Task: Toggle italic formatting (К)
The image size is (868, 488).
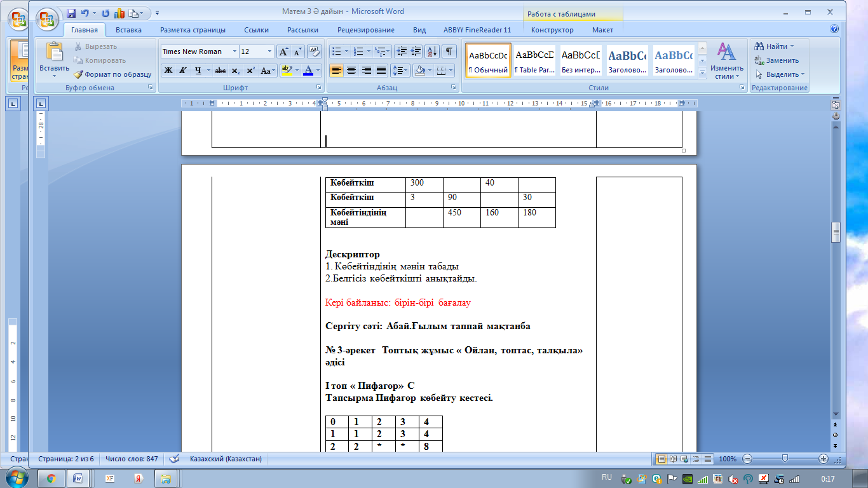Action: click(183, 71)
